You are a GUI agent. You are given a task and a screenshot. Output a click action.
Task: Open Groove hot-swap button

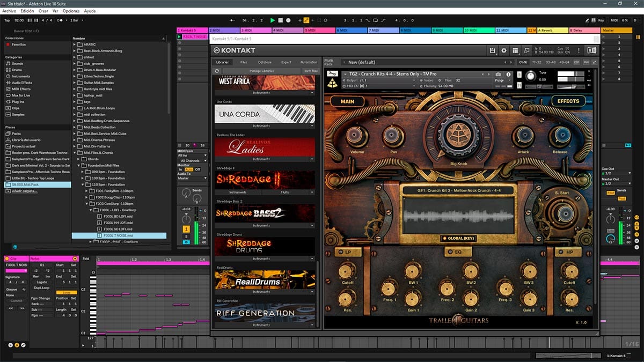(x=25, y=289)
